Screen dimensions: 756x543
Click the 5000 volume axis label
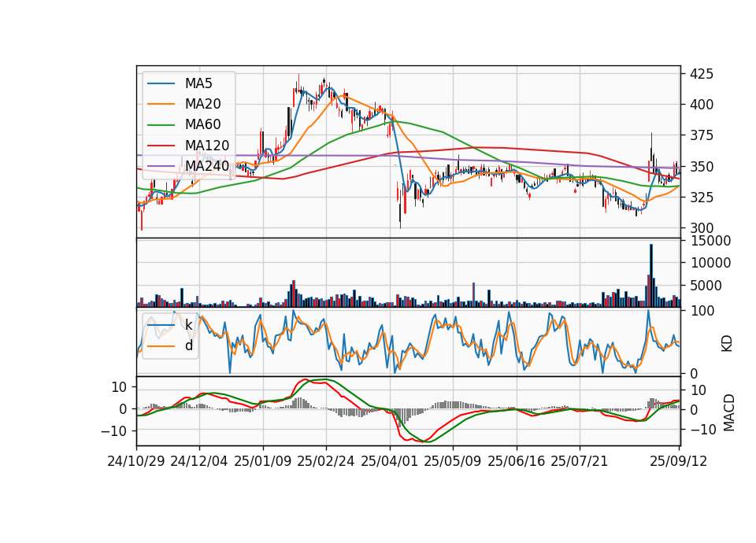click(x=706, y=286)
